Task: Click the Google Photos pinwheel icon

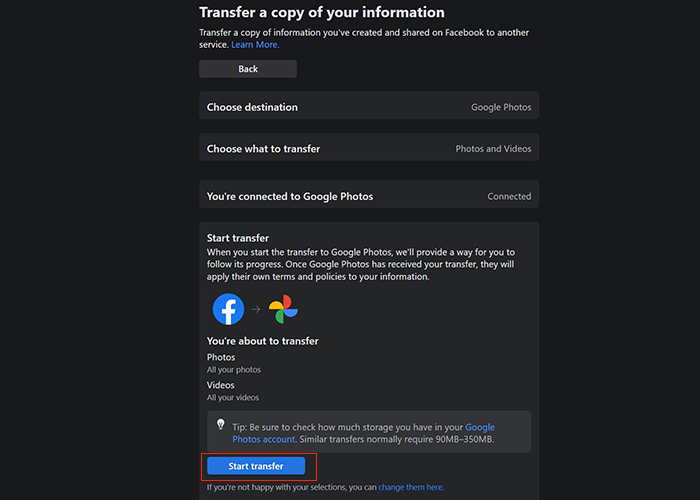Action: (x=283, y=309)
